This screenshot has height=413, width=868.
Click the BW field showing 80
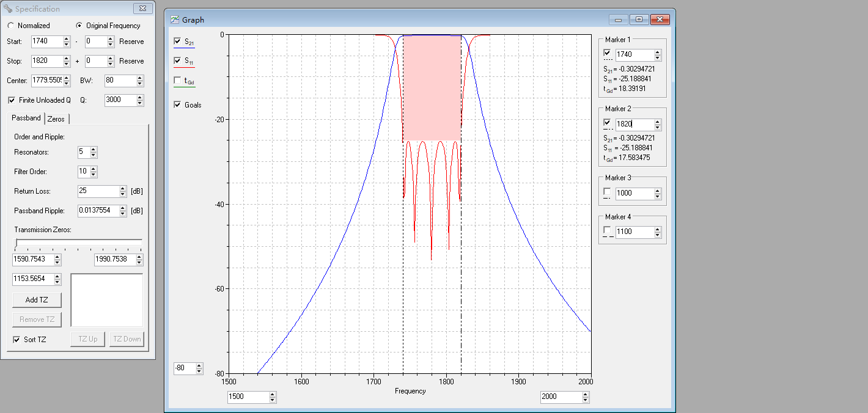point(120,81)
